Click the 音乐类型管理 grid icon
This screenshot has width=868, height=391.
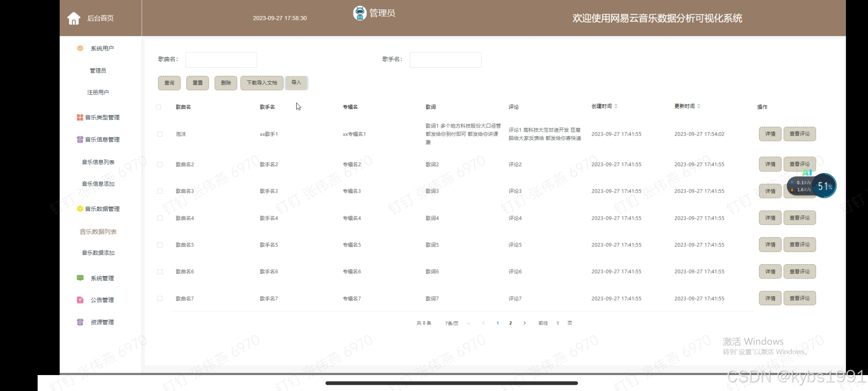pos(80,117)
